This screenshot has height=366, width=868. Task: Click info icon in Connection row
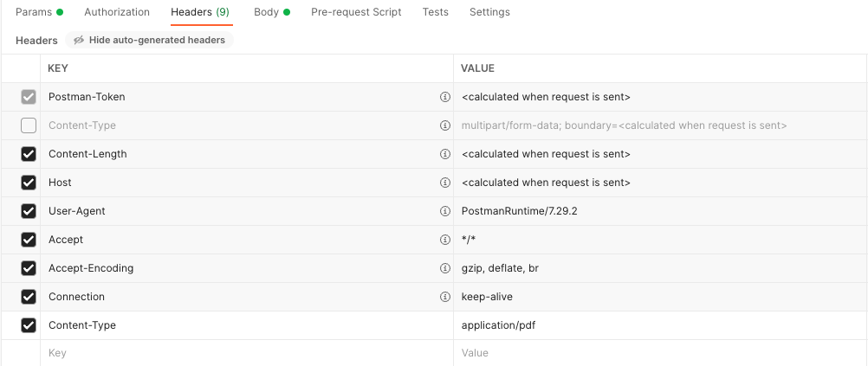[445, 297]
